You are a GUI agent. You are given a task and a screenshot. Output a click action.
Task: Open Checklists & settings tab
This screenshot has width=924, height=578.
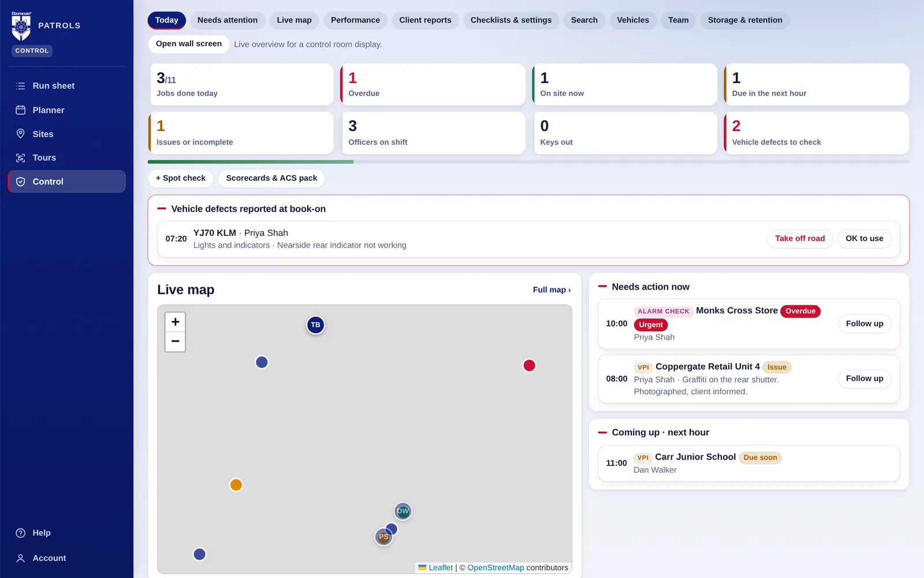point(511,20)
